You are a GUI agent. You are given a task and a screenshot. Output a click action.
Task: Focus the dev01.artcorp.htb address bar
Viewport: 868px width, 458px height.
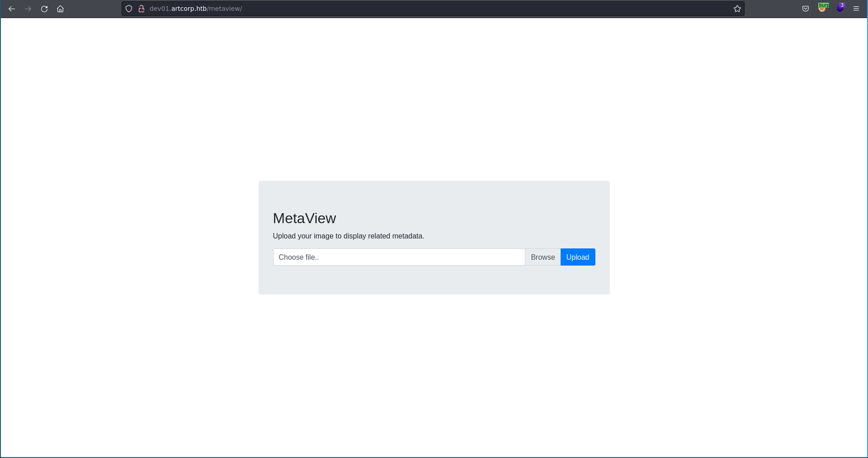(407, 9)
